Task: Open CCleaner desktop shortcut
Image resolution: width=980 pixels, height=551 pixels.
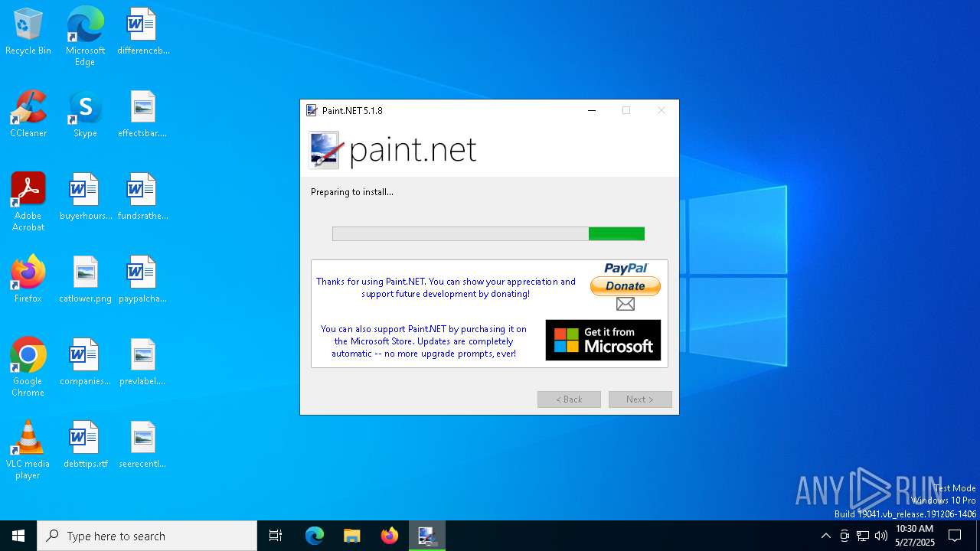Action: tap(28, 115)
